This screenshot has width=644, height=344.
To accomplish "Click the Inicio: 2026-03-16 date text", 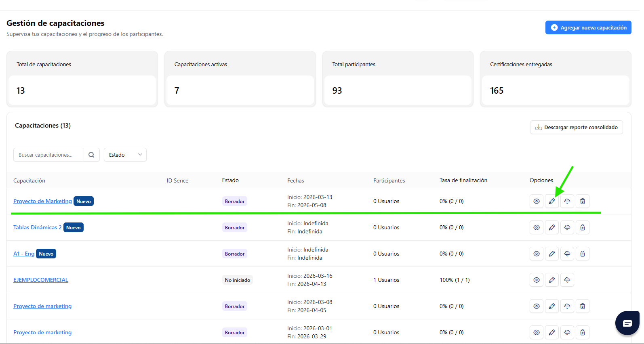I will [310, 276].
